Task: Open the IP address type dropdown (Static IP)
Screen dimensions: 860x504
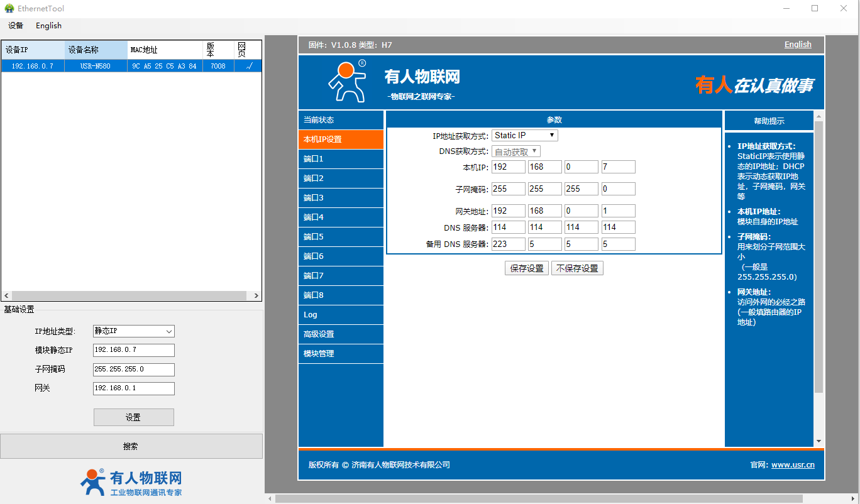Action: tap(525, 136)
